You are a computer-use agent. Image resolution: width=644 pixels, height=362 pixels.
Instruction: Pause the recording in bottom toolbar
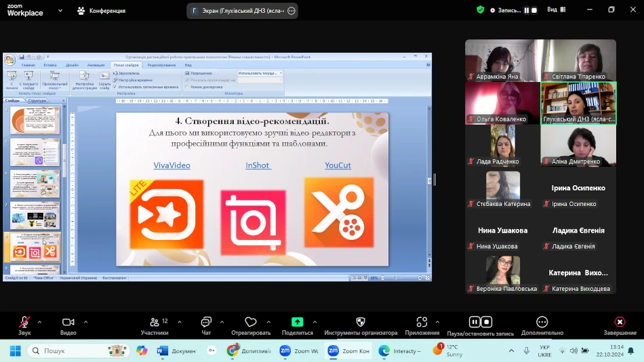tap(474, 322)
